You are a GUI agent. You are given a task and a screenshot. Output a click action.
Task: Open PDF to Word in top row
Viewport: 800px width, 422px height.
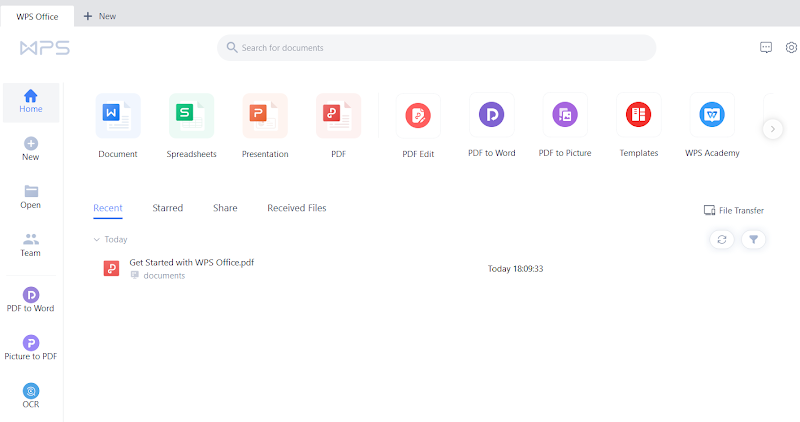[491, 125]
